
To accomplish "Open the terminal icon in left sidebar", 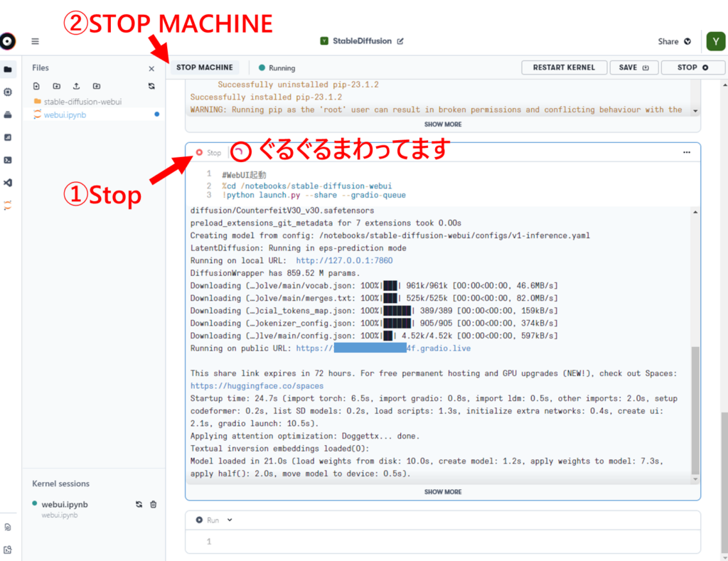I will tap(8, 160).
